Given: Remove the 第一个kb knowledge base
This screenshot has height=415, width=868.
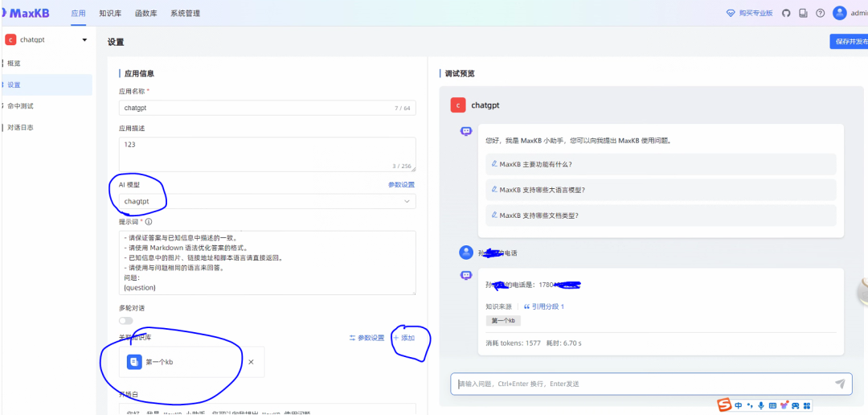Looking at the screenshot, I should pyautogui.click(x=251, y=362).
